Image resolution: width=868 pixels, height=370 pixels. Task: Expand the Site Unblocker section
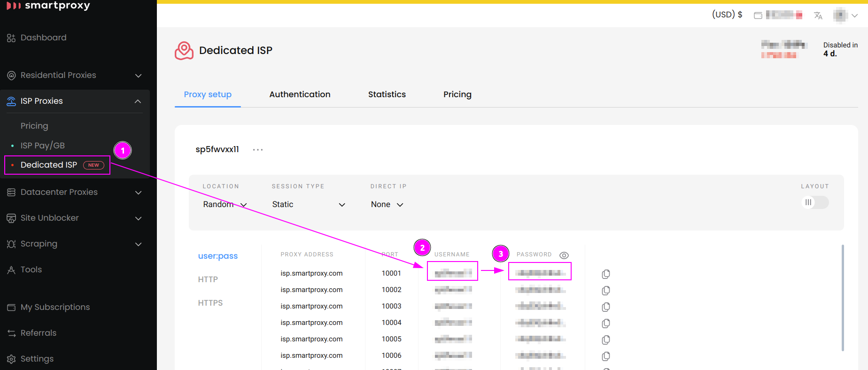(138, 218)
